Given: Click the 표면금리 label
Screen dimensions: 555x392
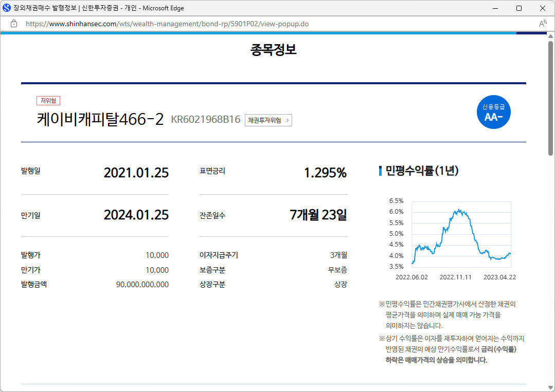Looking at the screenshot, I should click(212, 171).
